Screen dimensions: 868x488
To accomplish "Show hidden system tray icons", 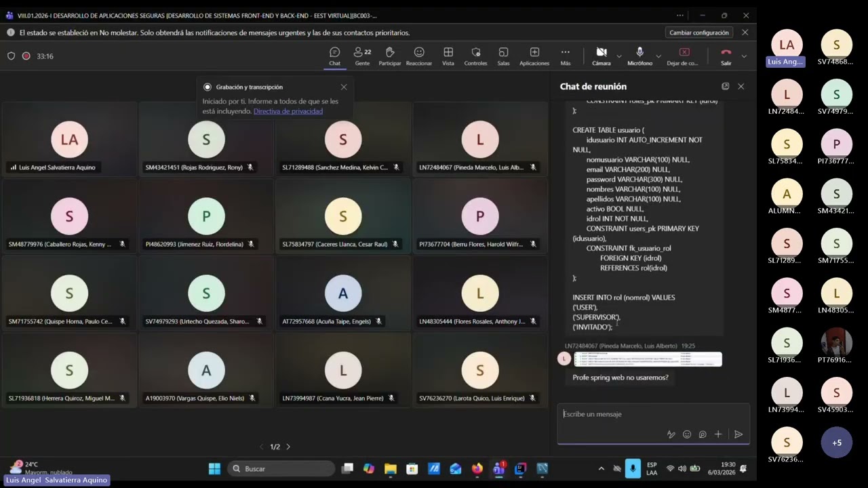I will [x=601, y=468].
